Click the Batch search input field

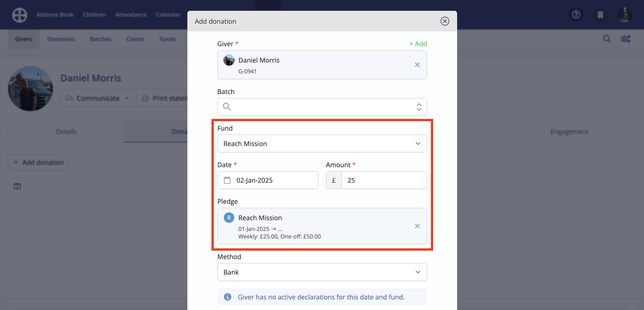(322, 107)
